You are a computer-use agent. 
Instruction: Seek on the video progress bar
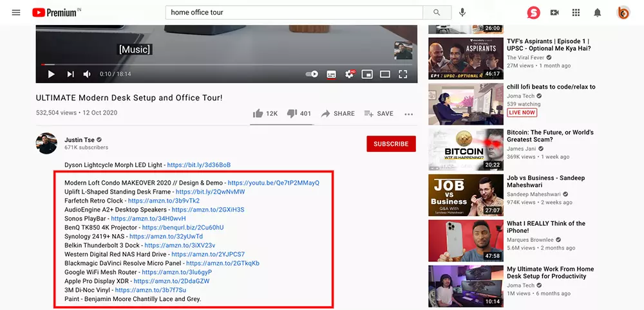click(x=226, y=64)
